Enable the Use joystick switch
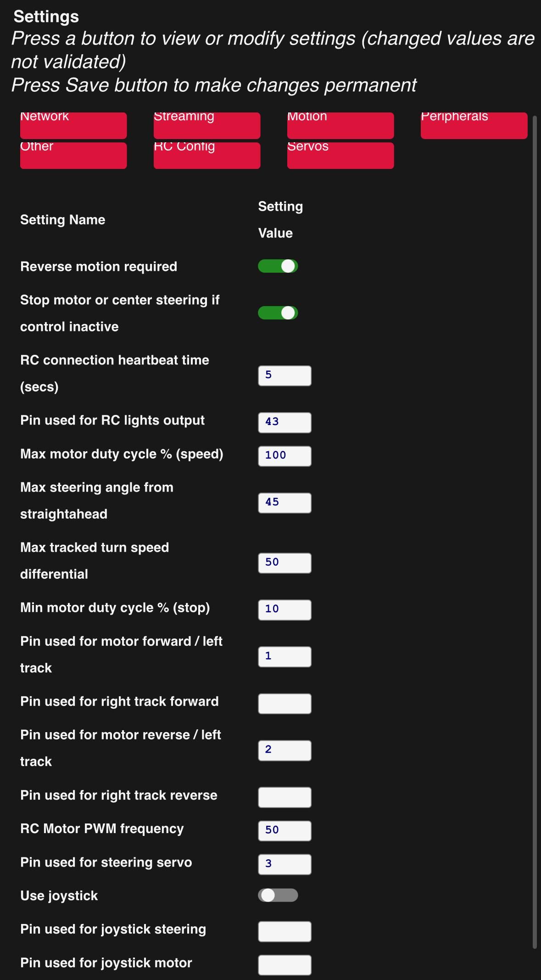The width and height of the screenshot is (541, 980). coord(278,895)
